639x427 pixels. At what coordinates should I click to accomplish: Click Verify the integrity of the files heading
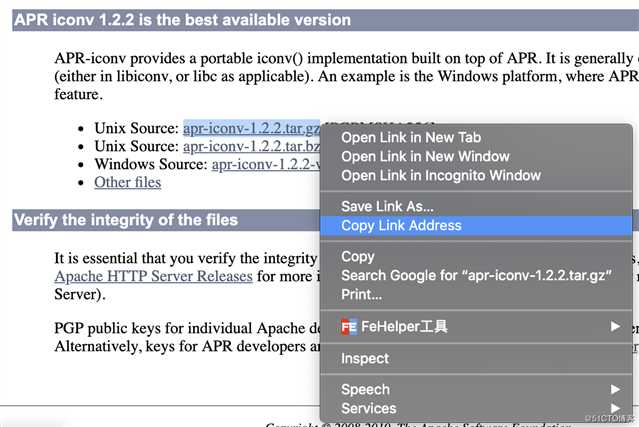click(126, 220)
